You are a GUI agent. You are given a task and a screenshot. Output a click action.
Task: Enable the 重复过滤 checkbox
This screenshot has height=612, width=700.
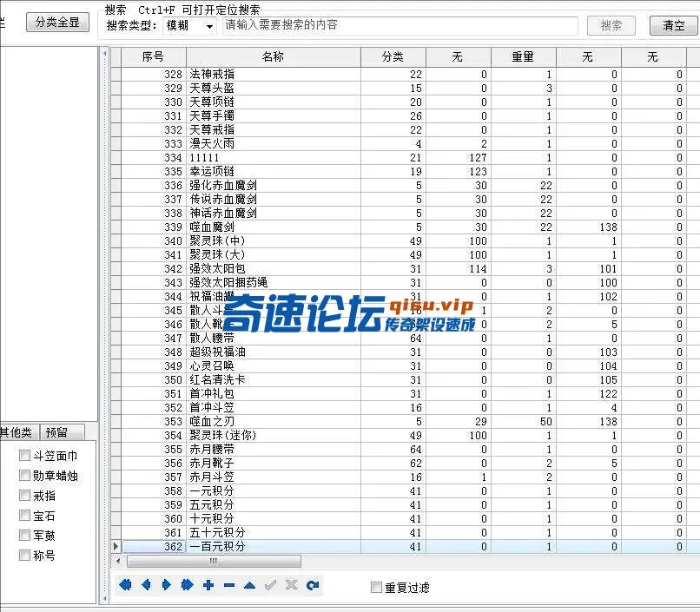click(376, 587)
